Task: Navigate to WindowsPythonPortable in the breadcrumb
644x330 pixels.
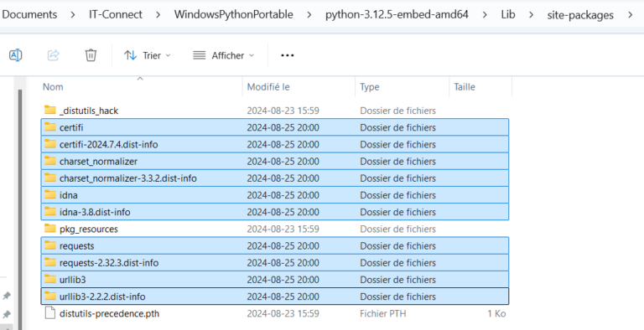Action: (234, 15)
